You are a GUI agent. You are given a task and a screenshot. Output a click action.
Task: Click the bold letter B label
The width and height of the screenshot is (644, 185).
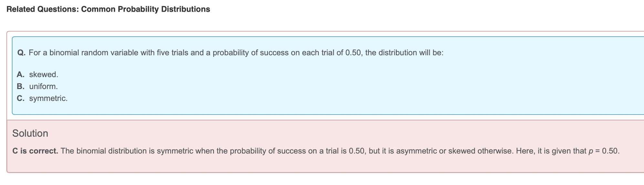tap(21, 86)
